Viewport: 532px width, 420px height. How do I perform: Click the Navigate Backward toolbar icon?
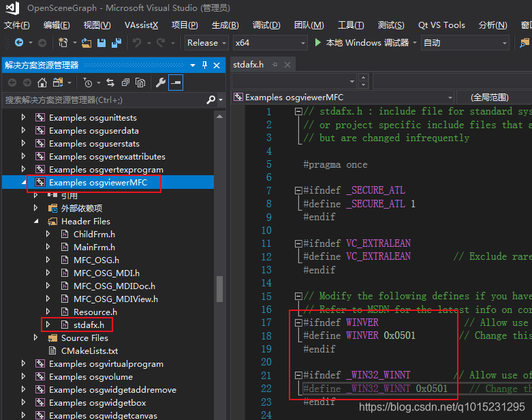[19, 43]
